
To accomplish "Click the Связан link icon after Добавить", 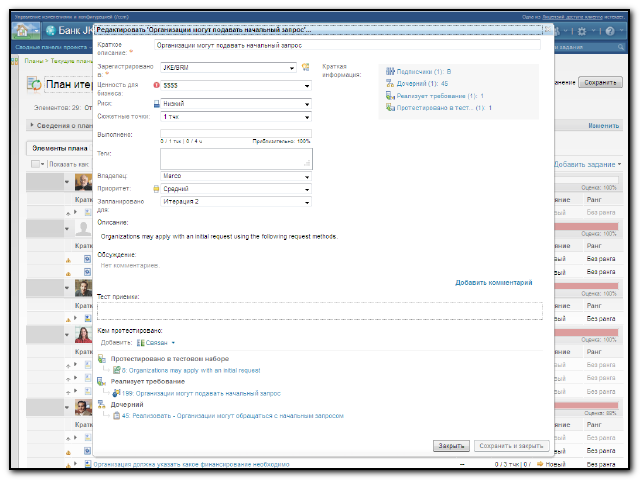I will click(x=140, y=343).
